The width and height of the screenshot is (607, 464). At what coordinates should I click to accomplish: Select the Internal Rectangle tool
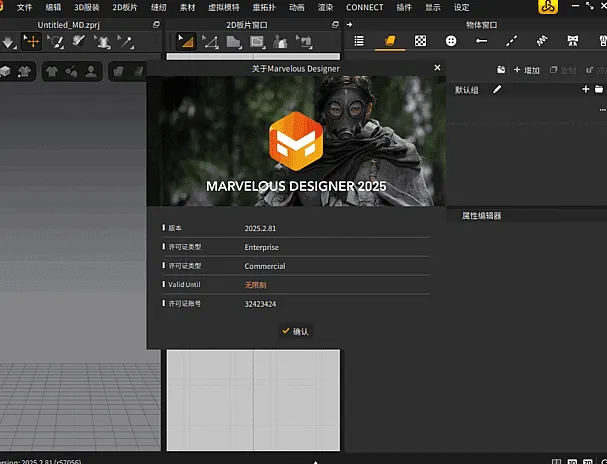(x=257, y=42)
